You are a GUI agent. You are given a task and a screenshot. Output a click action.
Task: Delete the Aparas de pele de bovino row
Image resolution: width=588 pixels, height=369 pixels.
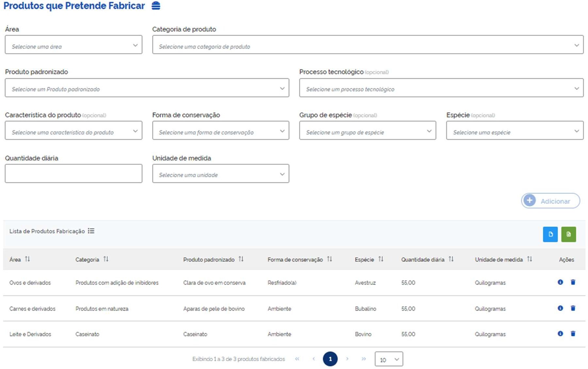point(573,308)
